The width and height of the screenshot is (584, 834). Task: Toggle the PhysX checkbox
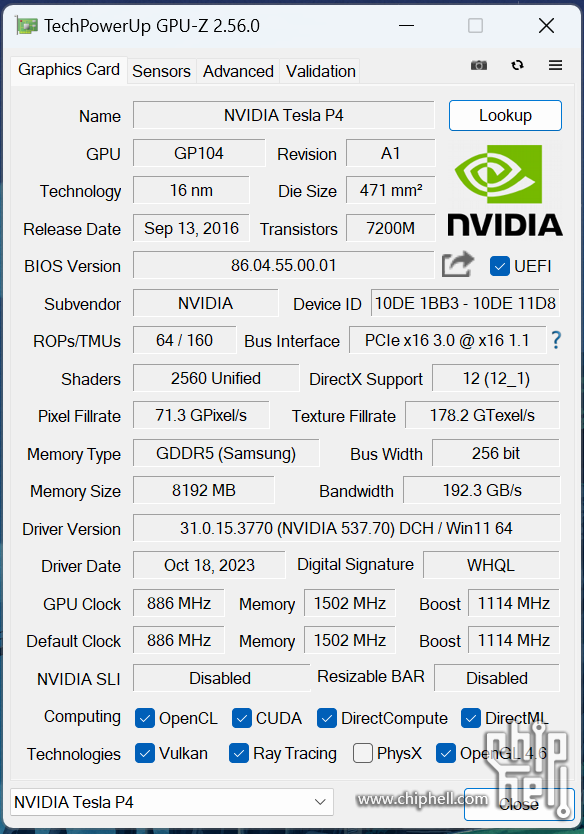coord(363,753)
